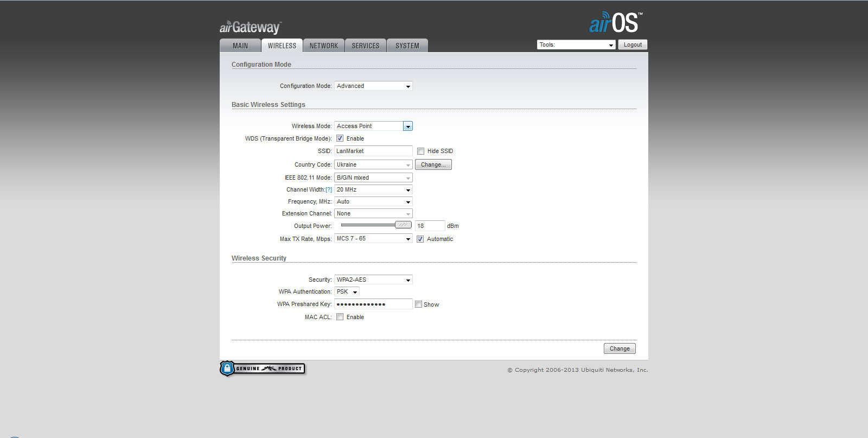Viewport: 868px width, 438px height.
Task: Switch to the WIRELESS tab
Action: pyautogui.click(x=282, y=46)
